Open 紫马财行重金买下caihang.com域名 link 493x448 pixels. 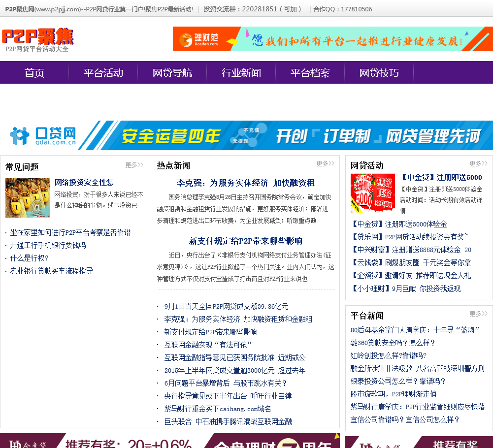click(218, 409)
